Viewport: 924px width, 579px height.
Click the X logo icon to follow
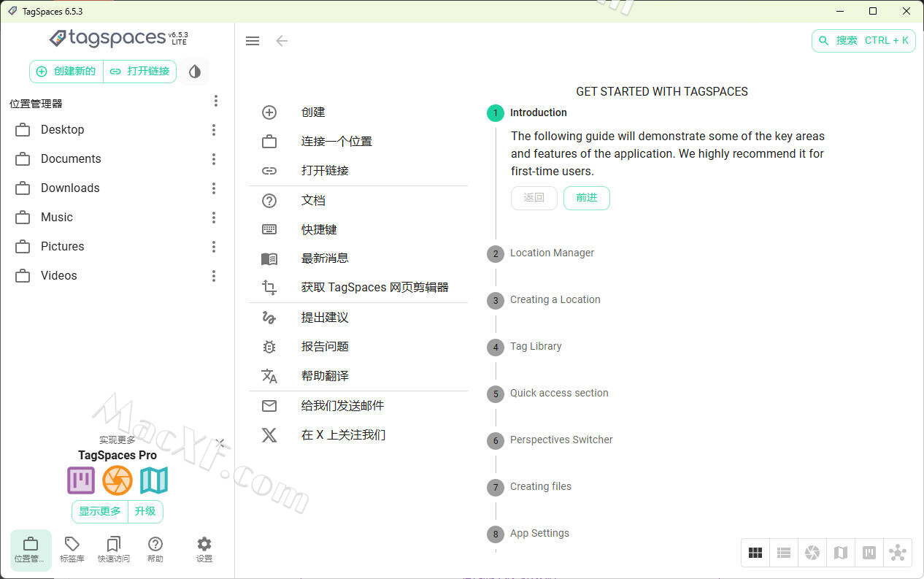(x=269, y=435)
